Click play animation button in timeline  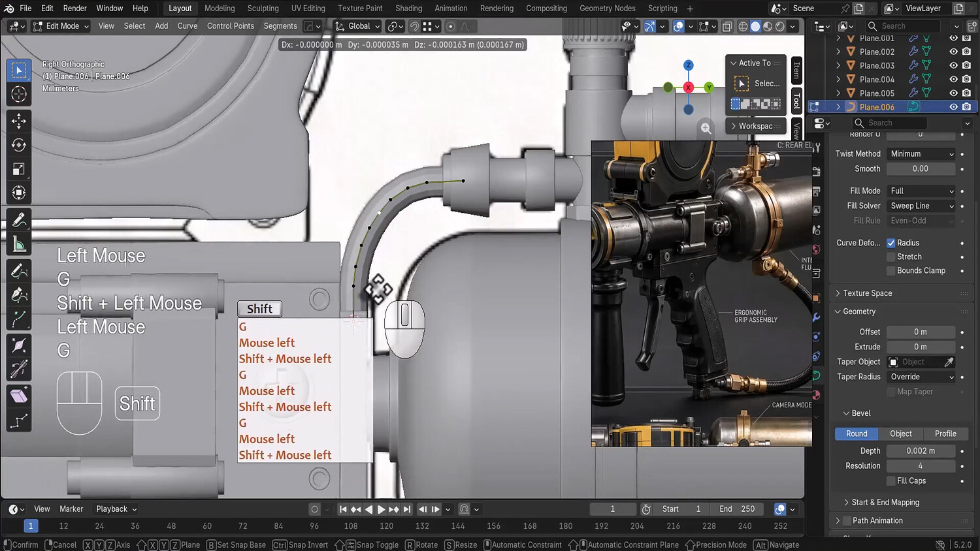(x=381, y=509)
